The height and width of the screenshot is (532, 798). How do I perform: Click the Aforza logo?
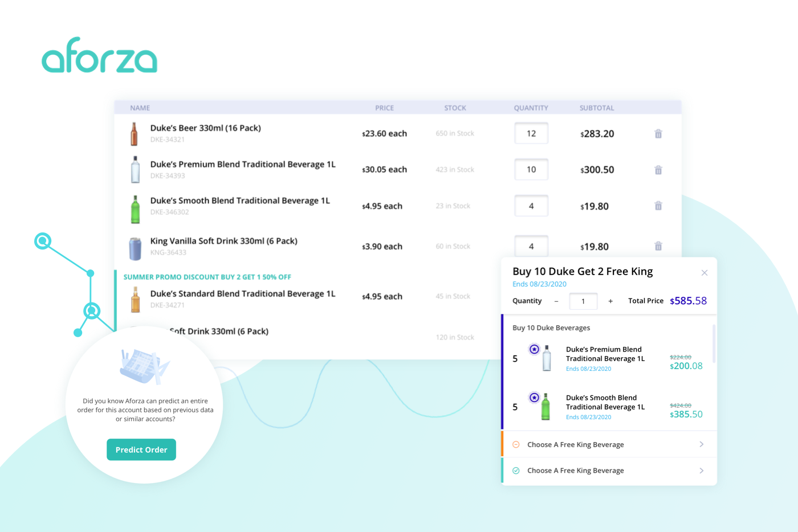coord(100,56)
